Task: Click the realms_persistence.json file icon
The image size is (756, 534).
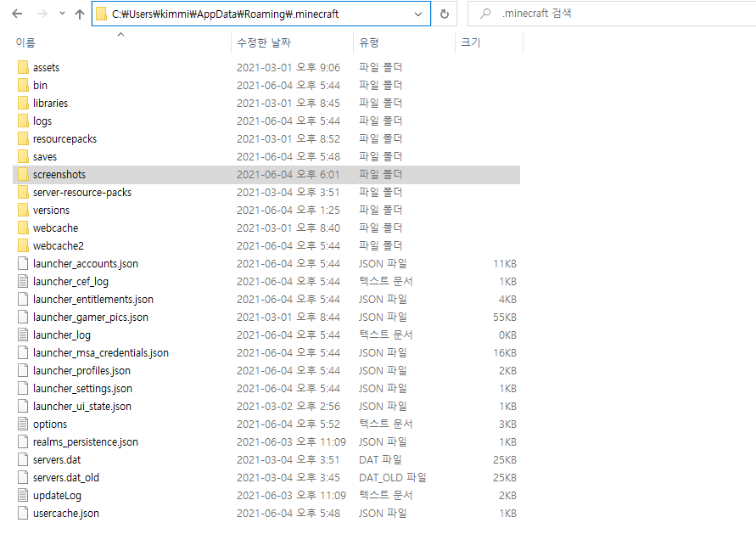Action: point(23,442)
